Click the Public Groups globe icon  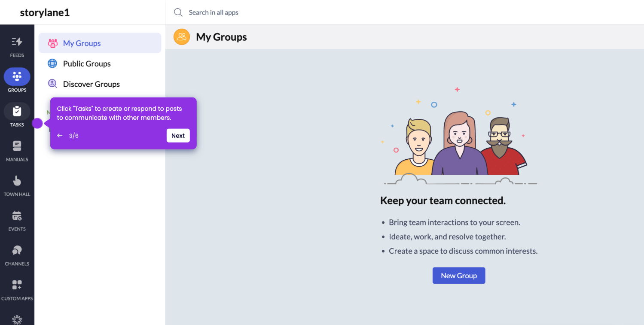click(52, 64)
